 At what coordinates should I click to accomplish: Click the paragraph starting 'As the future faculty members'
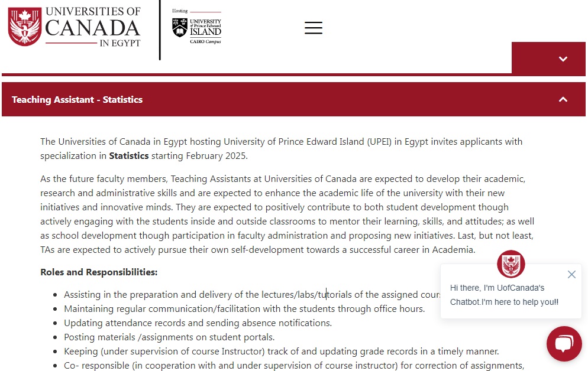point(287,214)
